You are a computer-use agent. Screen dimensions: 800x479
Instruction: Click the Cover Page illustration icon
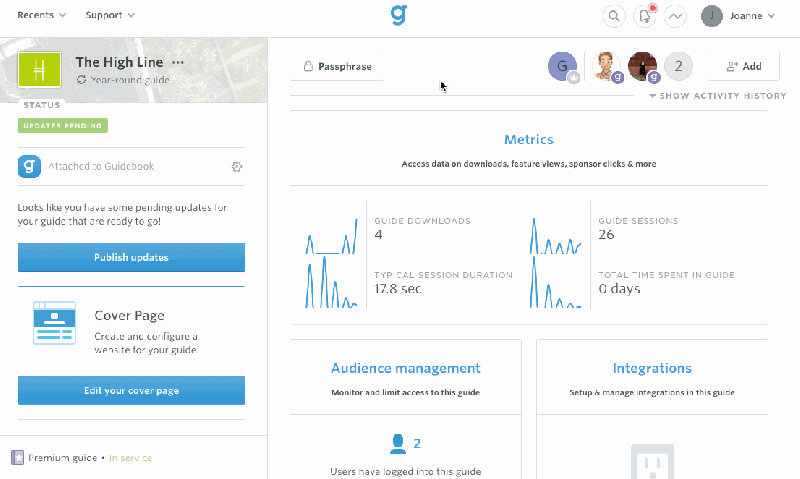[x=55, y=323]
